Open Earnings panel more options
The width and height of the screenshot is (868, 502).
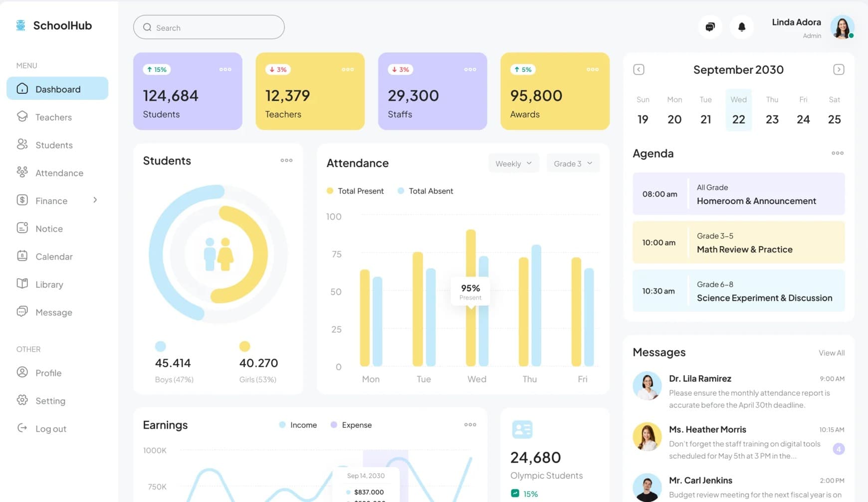pos(470,425)
